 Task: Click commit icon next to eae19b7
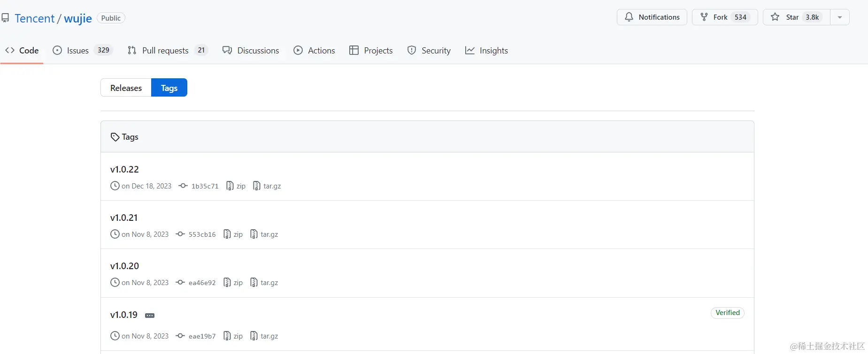point(180,336)
